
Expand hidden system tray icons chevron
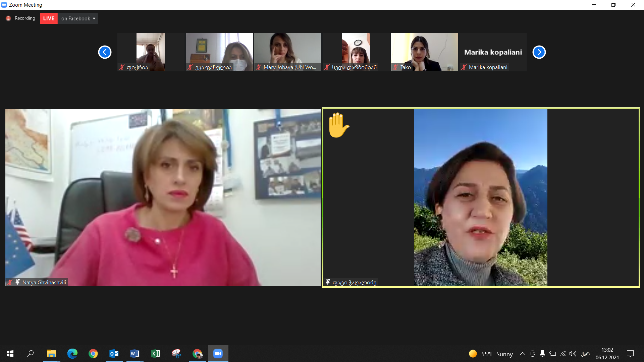coord(522,354)
